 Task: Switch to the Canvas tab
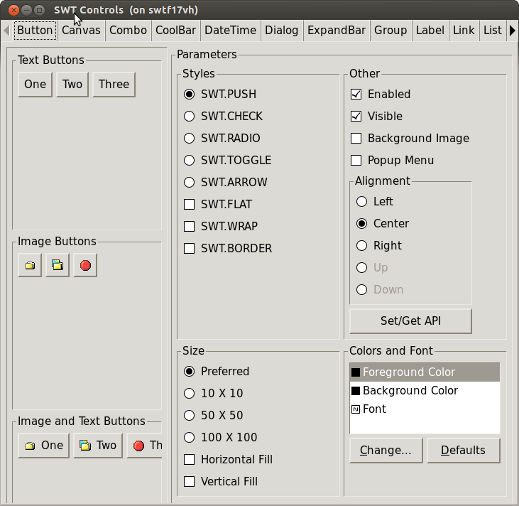[x=81, y=30]
